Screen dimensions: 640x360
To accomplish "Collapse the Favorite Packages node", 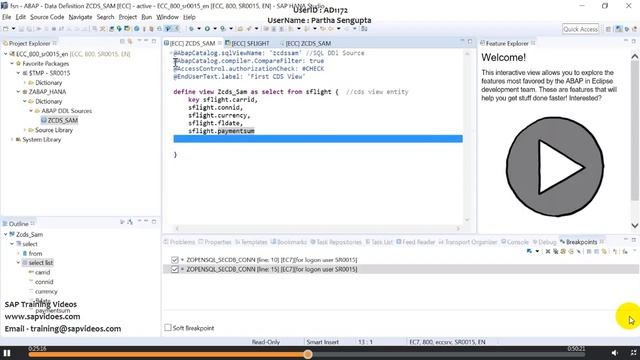I will click(12, 64).
